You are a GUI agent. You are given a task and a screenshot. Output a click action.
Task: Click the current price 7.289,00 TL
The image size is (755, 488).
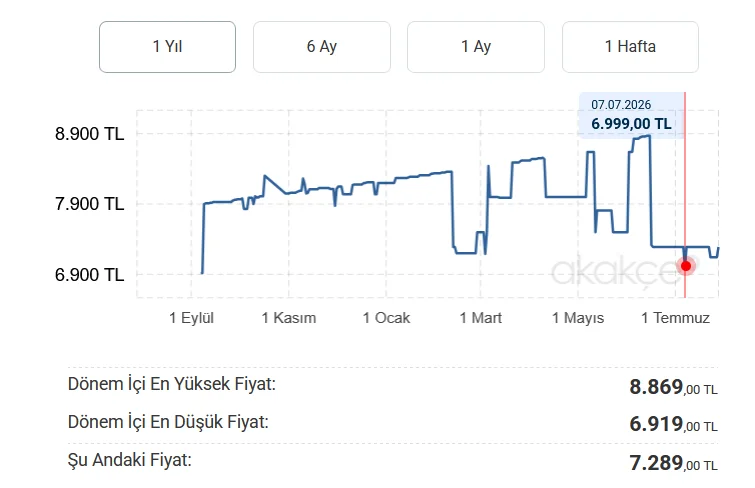[673, 463]
